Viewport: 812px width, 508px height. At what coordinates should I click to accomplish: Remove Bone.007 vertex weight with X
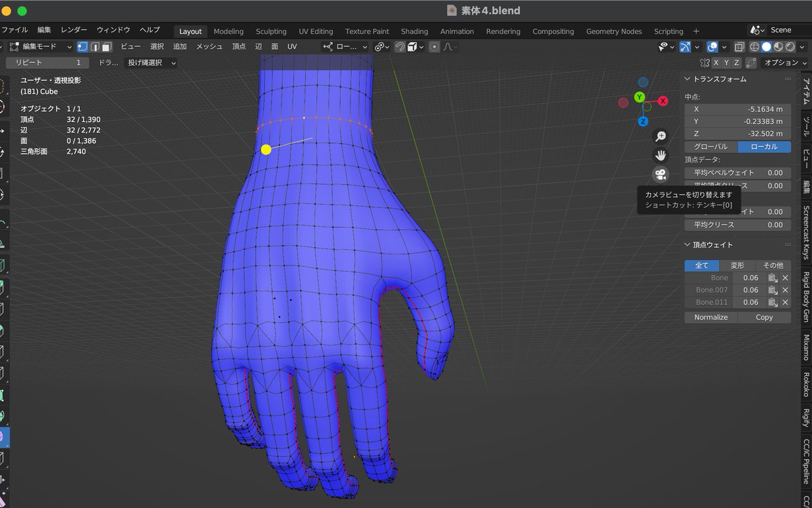(786, 290)
